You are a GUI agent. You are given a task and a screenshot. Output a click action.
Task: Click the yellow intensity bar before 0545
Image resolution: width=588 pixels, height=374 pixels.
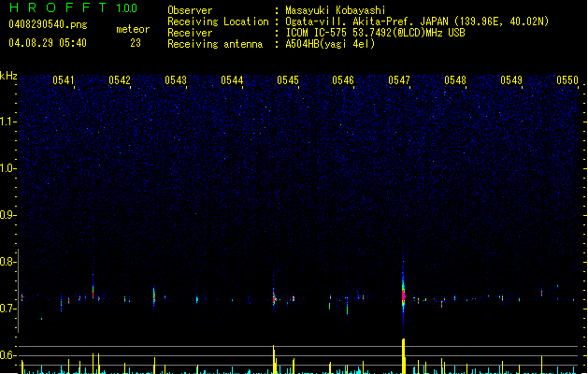click(274, 359)
